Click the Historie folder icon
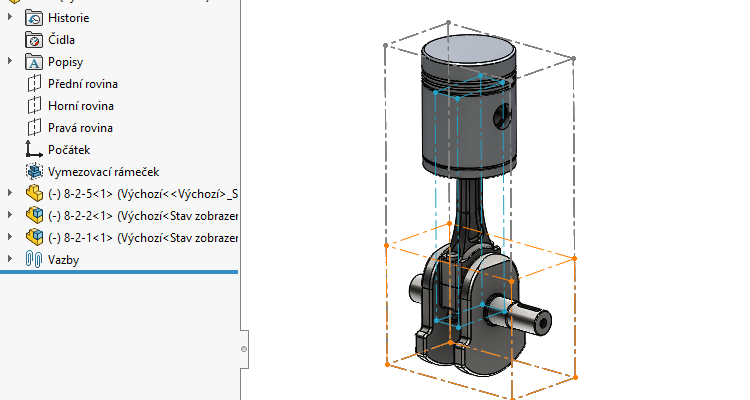This screenshot has height=400, width=750. [x=34, y=18]
